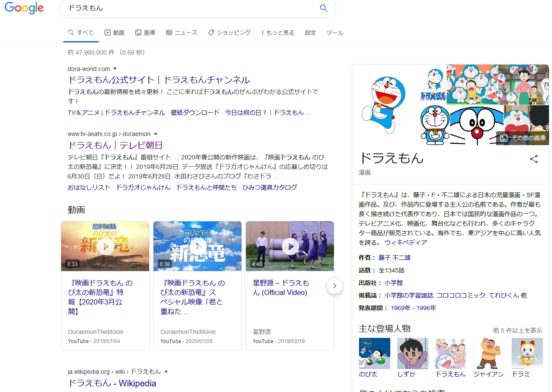
Task: Click the next arrow on the video carousel
Action: point(335,286)
